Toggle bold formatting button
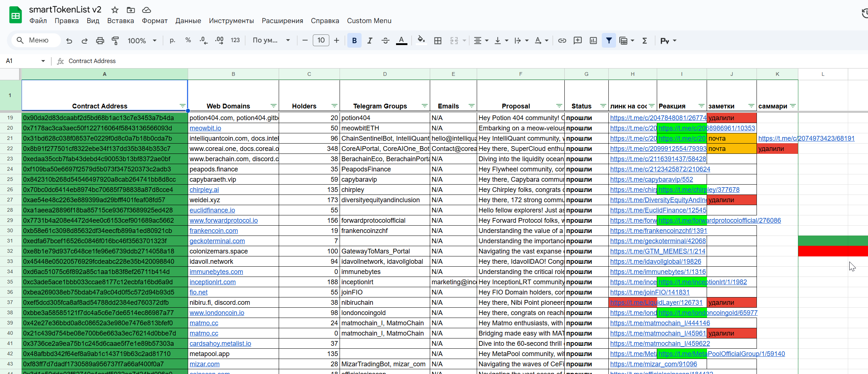The width and height of the screenshot is (868, 374). pos(354,41)
